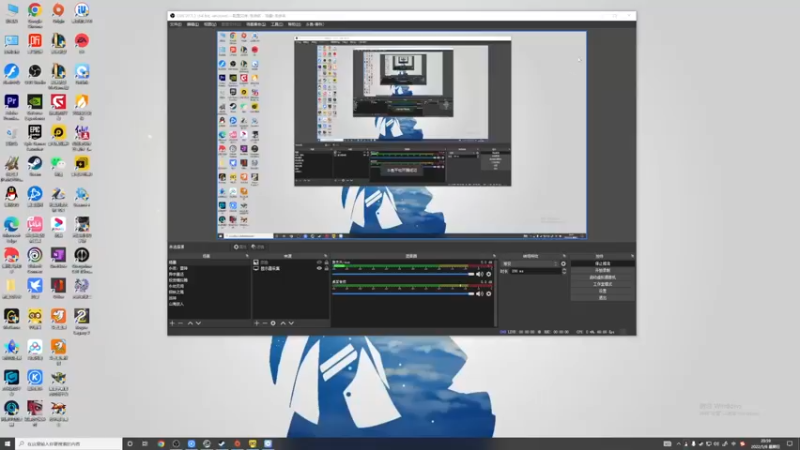
Task: Pop out the Scene Transitions dock panel
Action: coord(564,256)
